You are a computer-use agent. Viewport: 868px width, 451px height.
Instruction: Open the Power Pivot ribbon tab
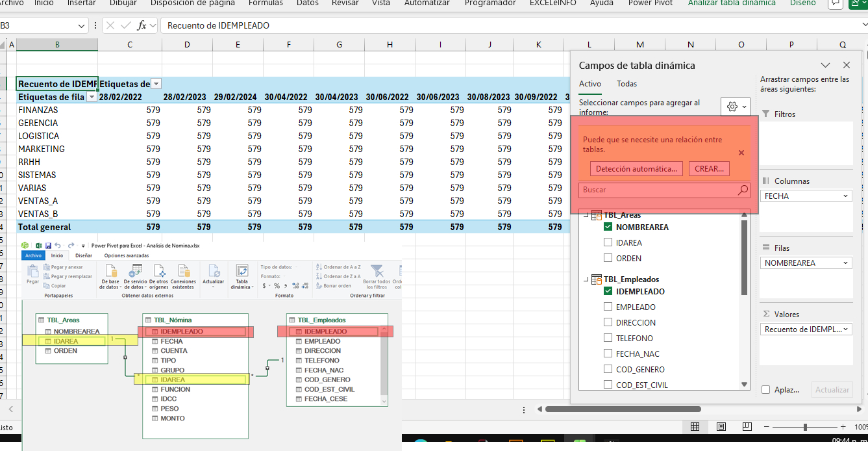653,3
